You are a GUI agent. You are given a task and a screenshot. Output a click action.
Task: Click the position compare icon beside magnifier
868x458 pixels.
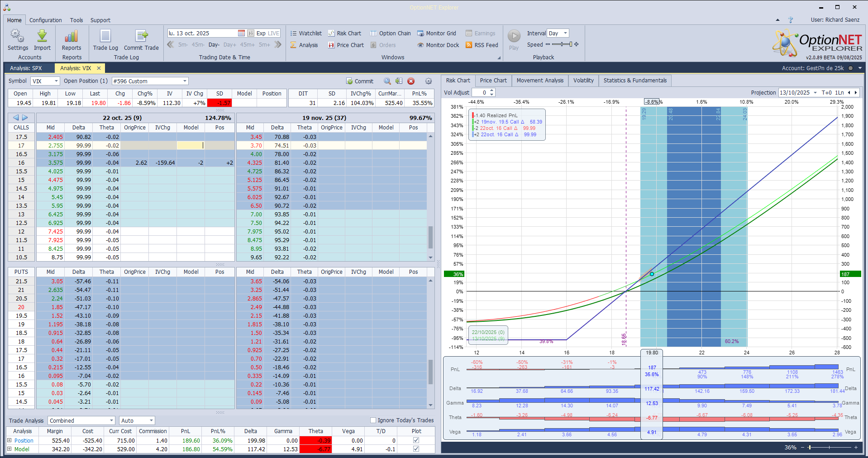(x=399, y=81)
